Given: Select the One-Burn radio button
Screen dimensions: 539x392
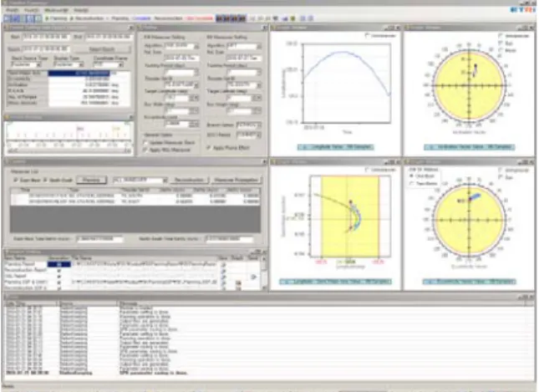Looking at the screenshot, I should pyautogui.click(x=411, y=176).
